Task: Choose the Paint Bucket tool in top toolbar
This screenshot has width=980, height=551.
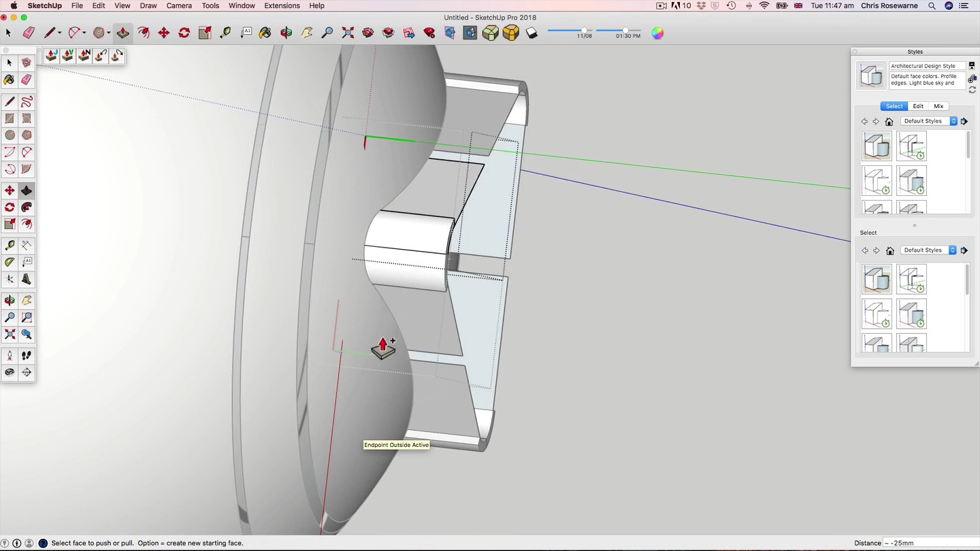Action: (x=265, y=33)
